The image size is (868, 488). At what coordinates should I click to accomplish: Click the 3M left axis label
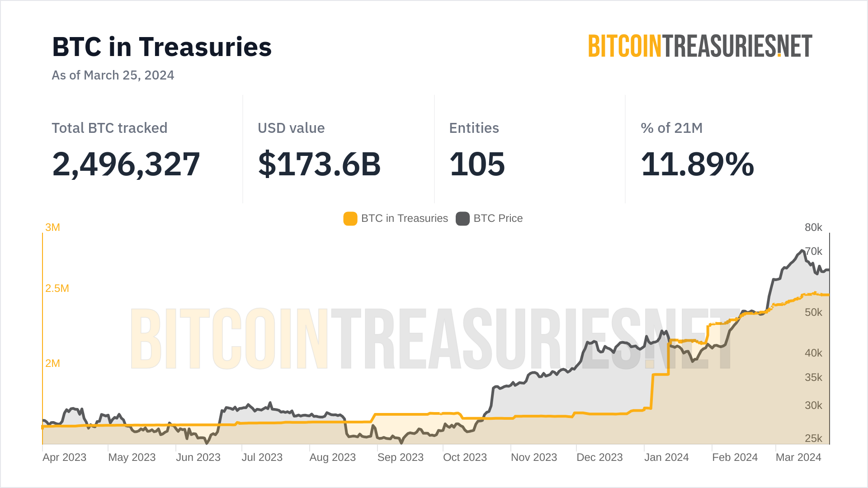[52, 227]
